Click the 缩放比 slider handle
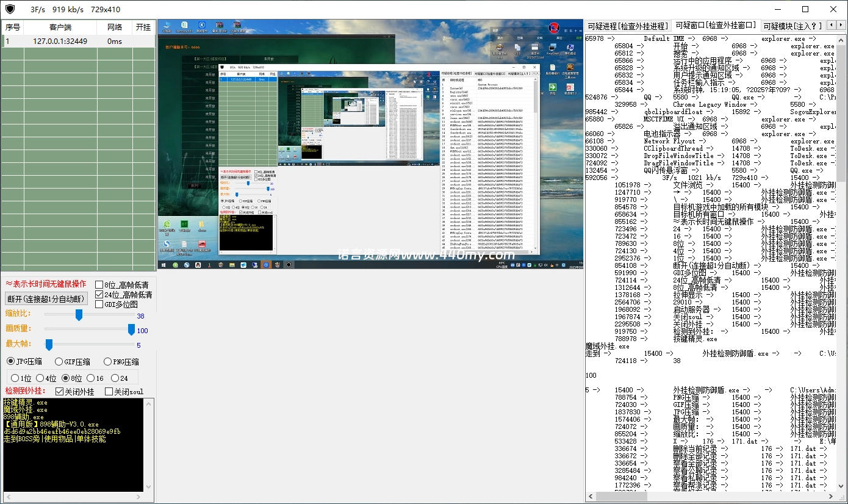 pos(79,315)
